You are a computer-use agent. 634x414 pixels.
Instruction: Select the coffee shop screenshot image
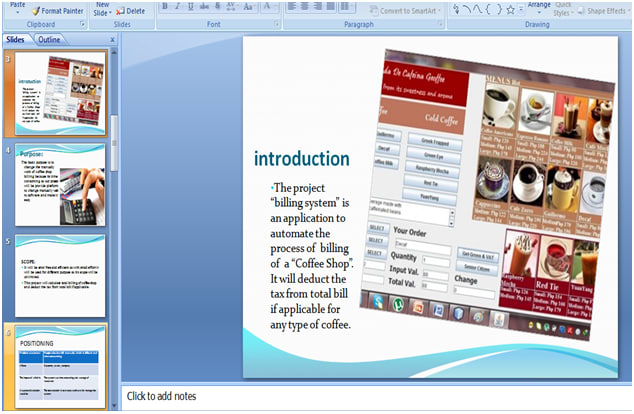click(488, 194)
